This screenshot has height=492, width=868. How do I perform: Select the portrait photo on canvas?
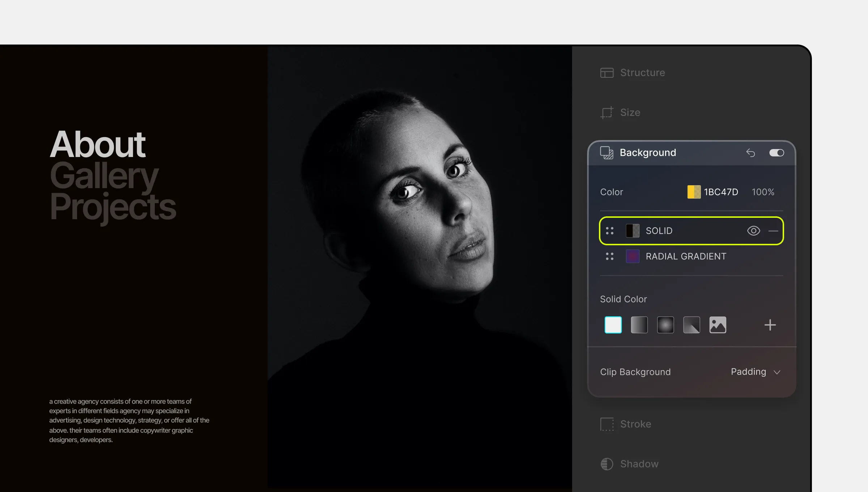420,267
